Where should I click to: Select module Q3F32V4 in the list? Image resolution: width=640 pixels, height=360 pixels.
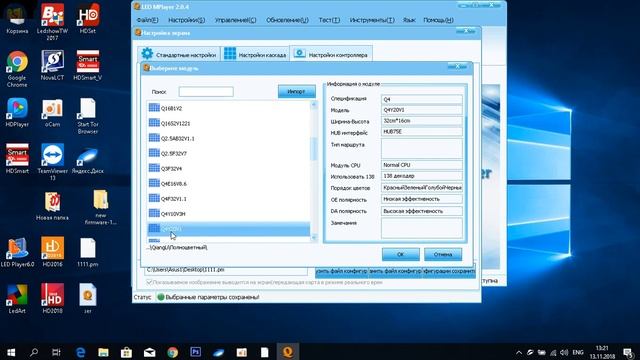click(229, 169)
